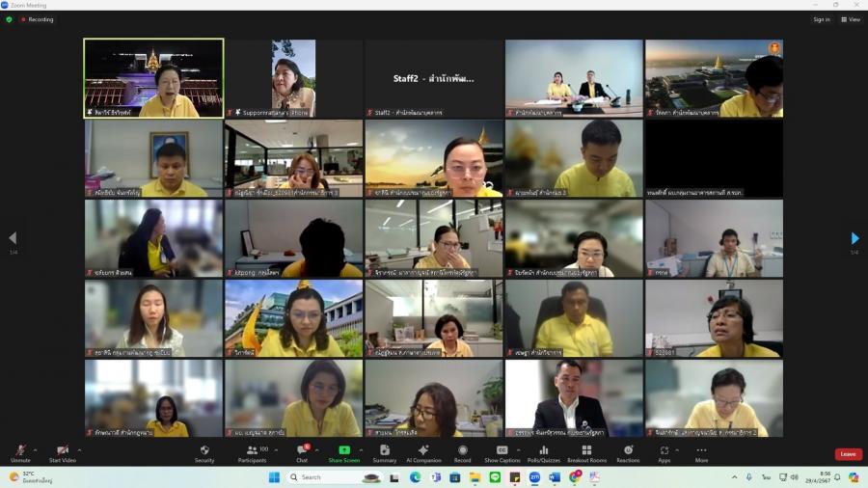Expand the audio options arrow beside Unmute
The width and height of the screenshot is (868, 488).
[x=36, y=449]
